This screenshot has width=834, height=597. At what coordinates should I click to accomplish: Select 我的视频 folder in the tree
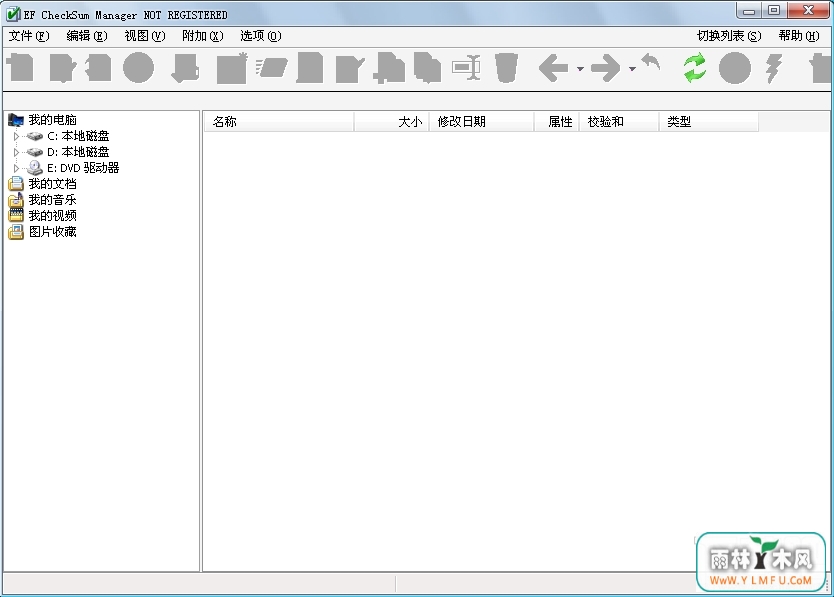53,215
